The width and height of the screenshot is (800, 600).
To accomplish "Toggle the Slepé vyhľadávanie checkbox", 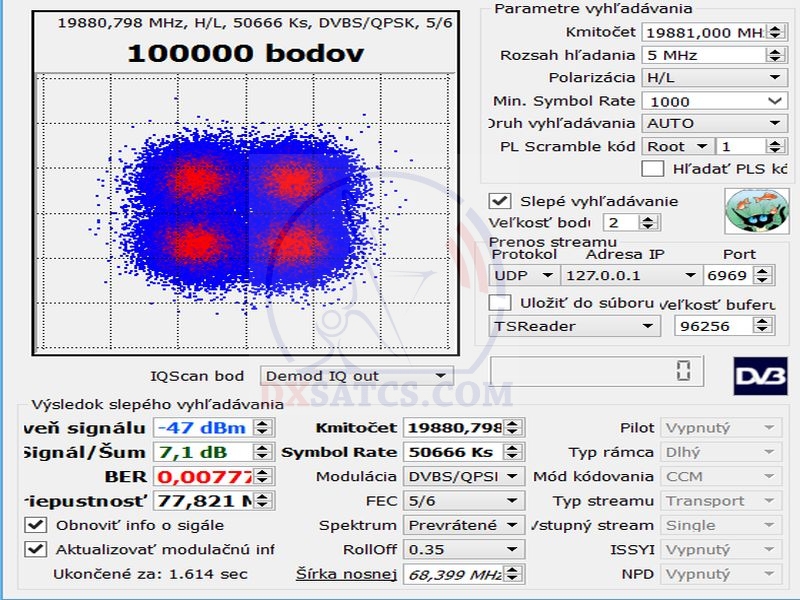I will point(500,201).
